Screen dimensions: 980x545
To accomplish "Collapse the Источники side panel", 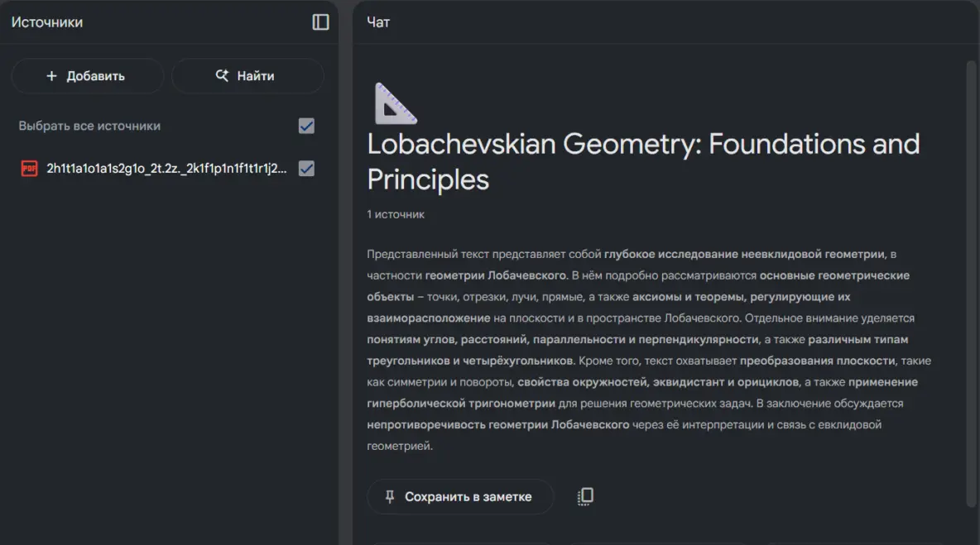I will [320, 22].
